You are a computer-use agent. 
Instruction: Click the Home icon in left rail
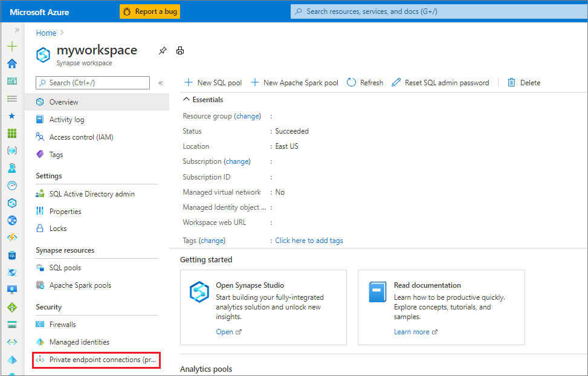click(x=12, y=63)
